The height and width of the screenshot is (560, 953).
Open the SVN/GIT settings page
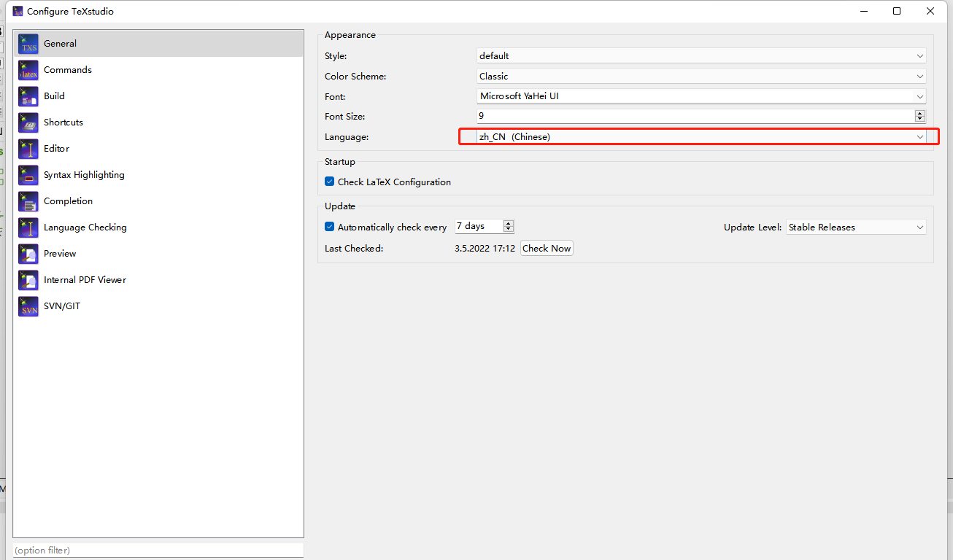tap(158, 306)
